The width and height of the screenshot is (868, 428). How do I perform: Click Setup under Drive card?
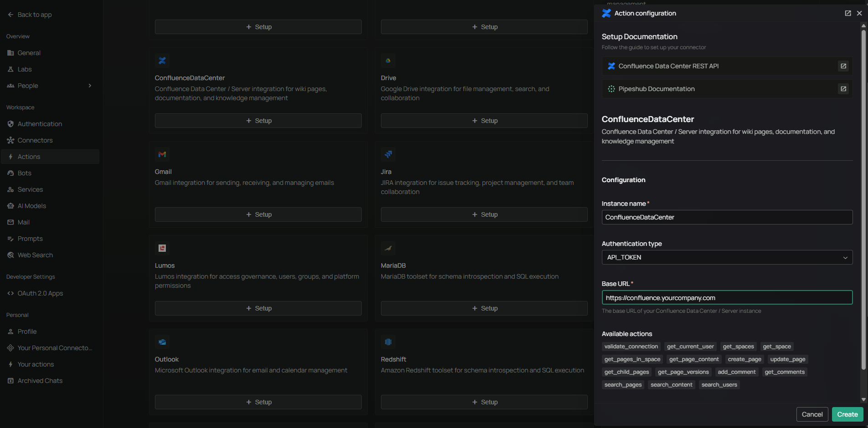[x=484, y=121]
